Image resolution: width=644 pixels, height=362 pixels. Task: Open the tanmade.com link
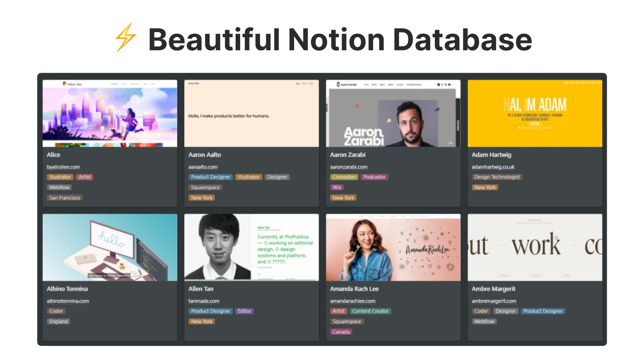pyautogui.click(x=203, y=301)
